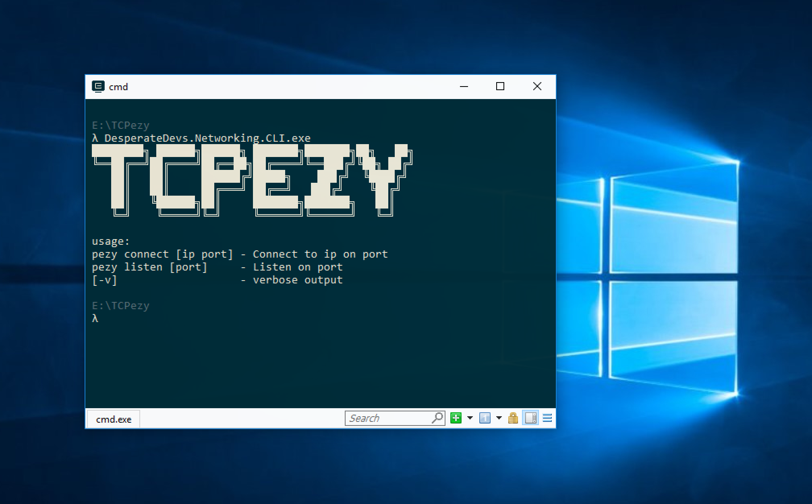
Task: Toggle the highlighted scroll indicator in status bar
Action: click(530, 418)
